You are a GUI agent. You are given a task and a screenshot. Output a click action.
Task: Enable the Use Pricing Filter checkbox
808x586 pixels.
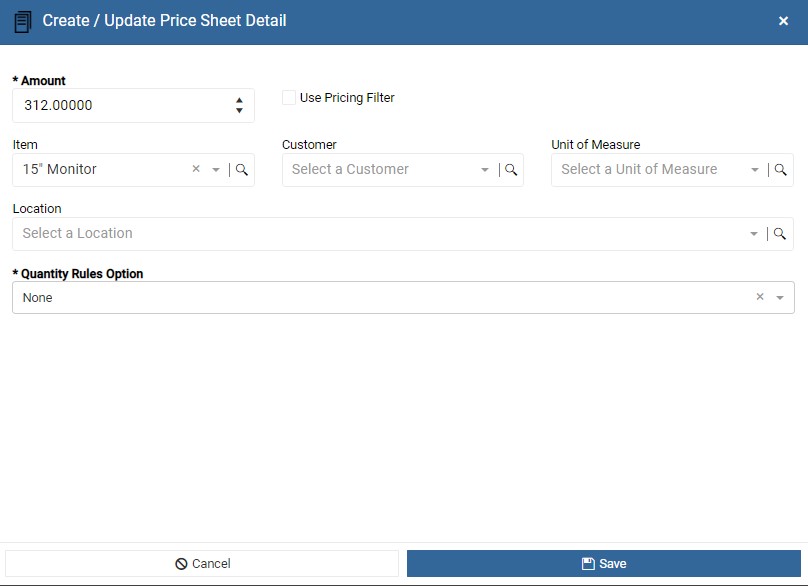(x=289, y=97)
